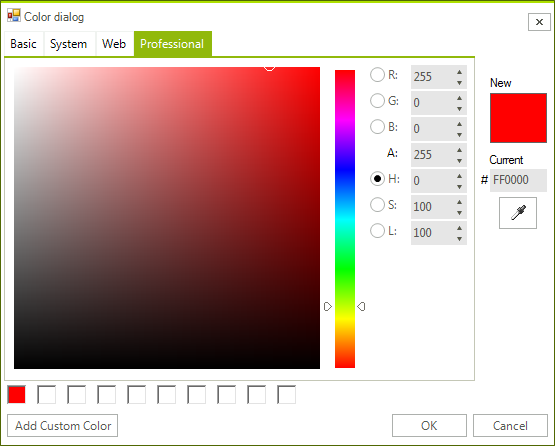
Task: Increase the L value with up arrow
Action: 459,228
